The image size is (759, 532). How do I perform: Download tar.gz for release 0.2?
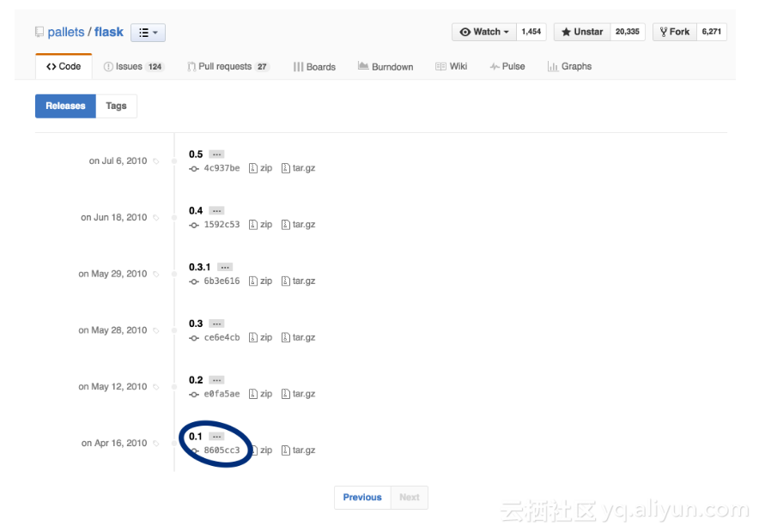299,394
